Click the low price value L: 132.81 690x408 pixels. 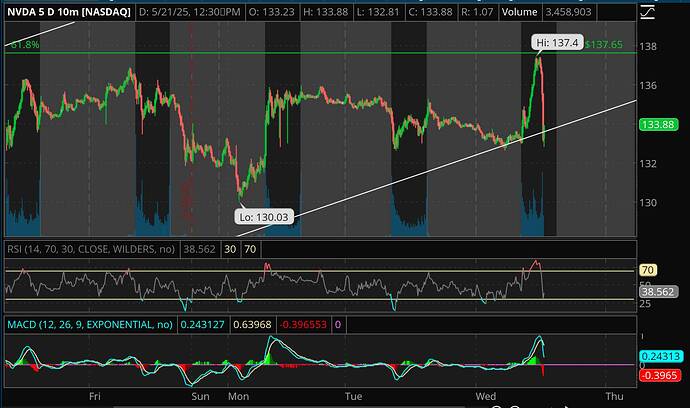coord(378,12)
